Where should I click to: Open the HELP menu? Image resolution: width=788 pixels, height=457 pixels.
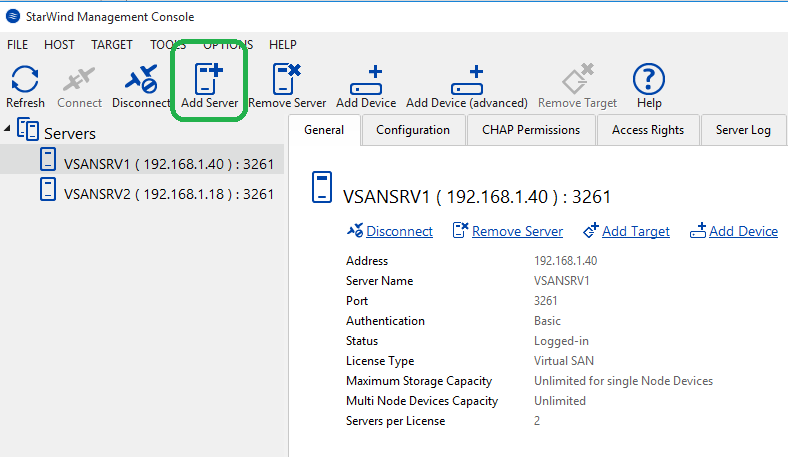point(283,45)
